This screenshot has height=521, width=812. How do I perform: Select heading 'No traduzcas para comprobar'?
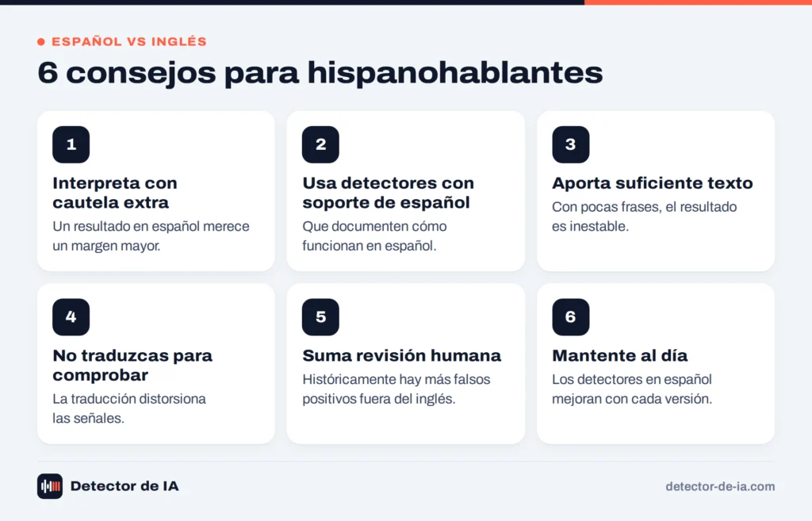tap(132, 365)
